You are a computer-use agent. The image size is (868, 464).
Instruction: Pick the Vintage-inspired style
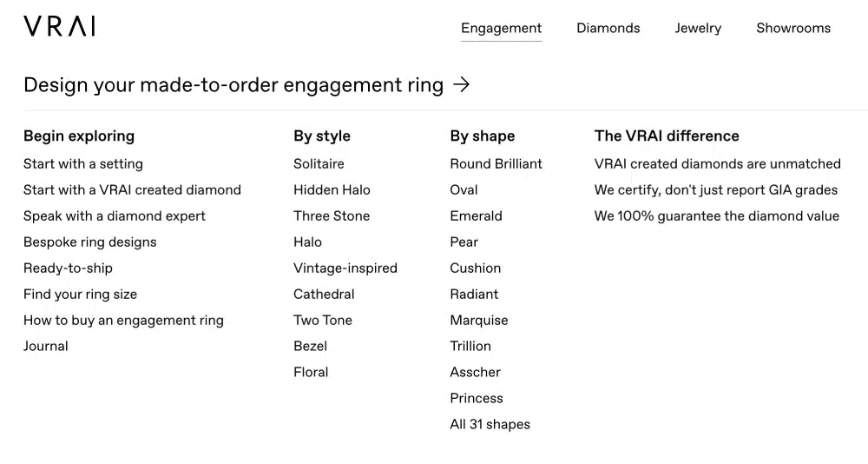pyautogui.click(x=345, y=268)
